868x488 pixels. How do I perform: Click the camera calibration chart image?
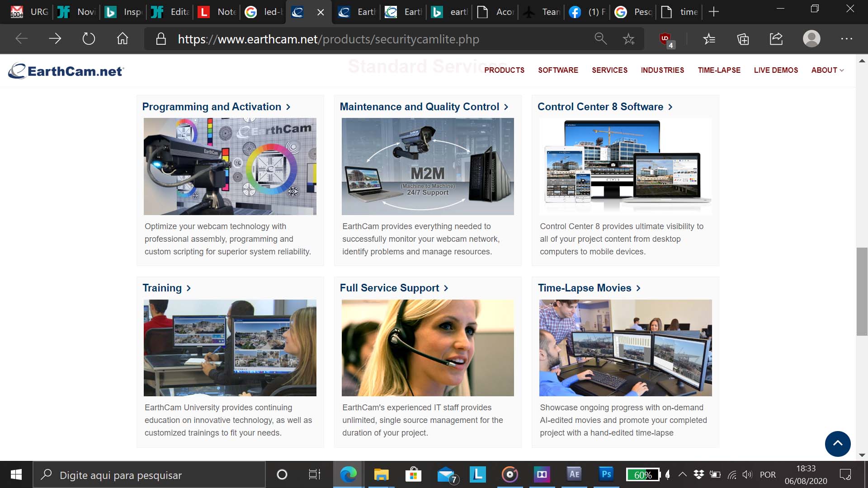[230, 166]
